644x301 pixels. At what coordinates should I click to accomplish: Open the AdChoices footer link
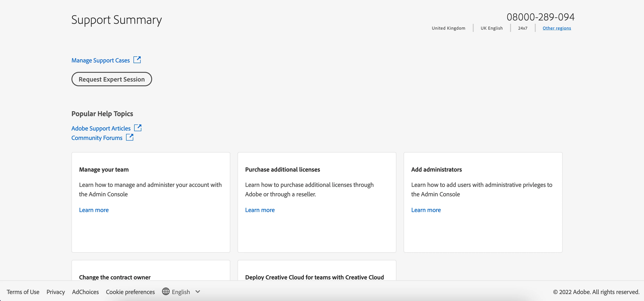(x=85, y=292)
